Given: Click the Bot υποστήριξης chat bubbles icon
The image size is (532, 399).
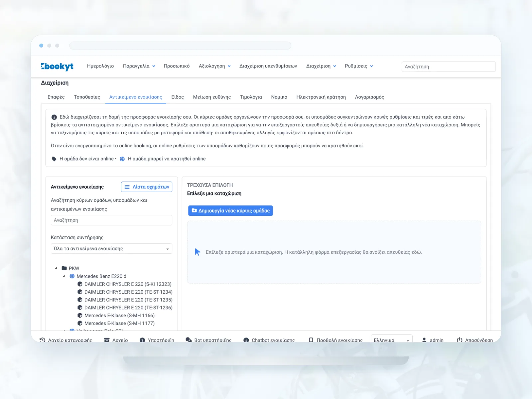Looking at the screenshot, I should tap(189, 340).
